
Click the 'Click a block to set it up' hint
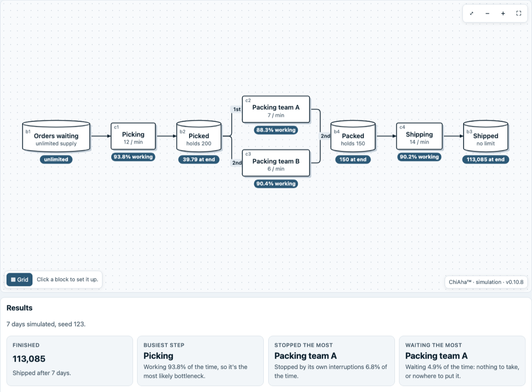point(67,279)
